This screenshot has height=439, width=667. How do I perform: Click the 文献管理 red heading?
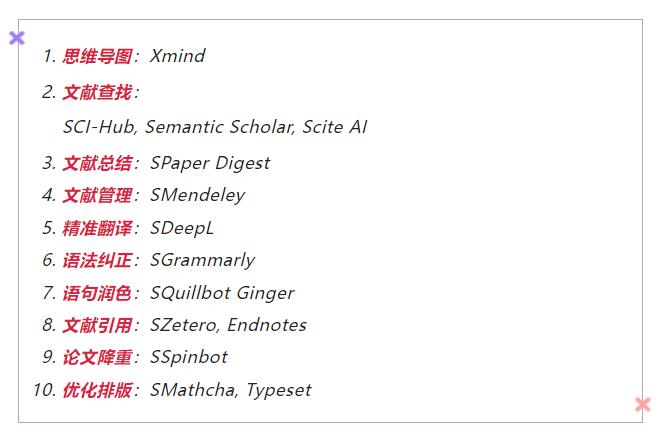(98, 196)
